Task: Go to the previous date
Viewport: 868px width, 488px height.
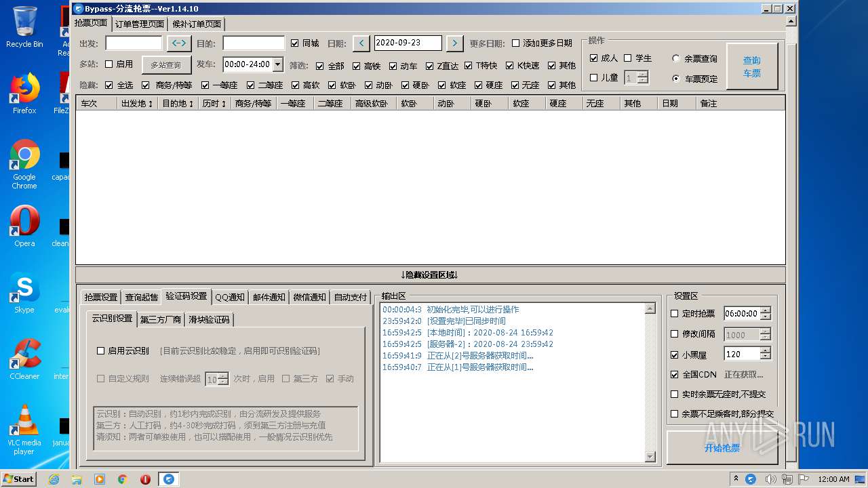Action: pyautogui.click(x=361, y=43)
